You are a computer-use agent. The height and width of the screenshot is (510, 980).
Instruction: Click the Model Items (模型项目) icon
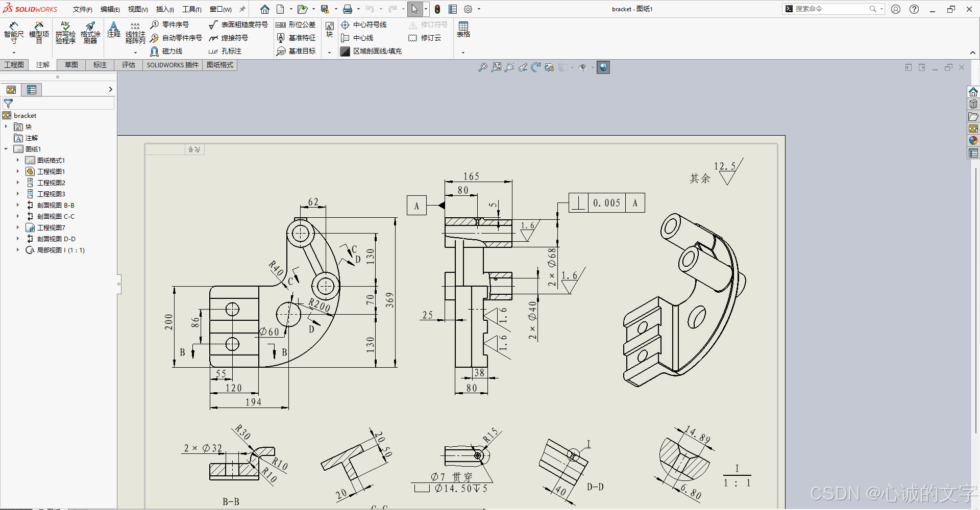[39, 32]
